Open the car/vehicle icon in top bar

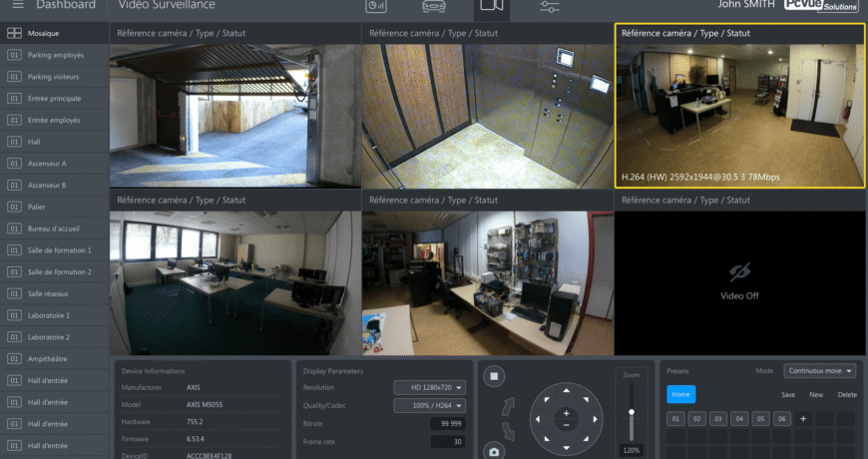tap(434, 6)
